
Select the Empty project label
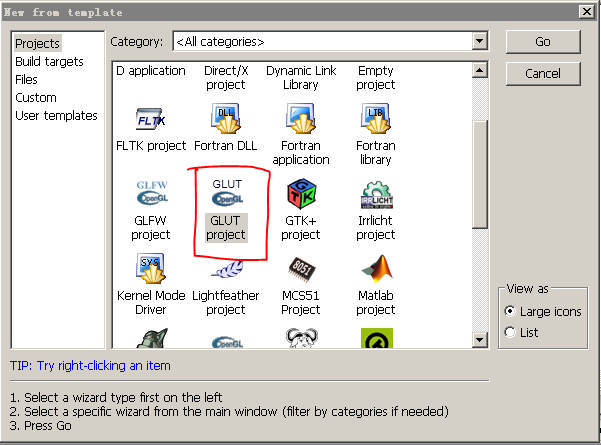coord(376,78)
